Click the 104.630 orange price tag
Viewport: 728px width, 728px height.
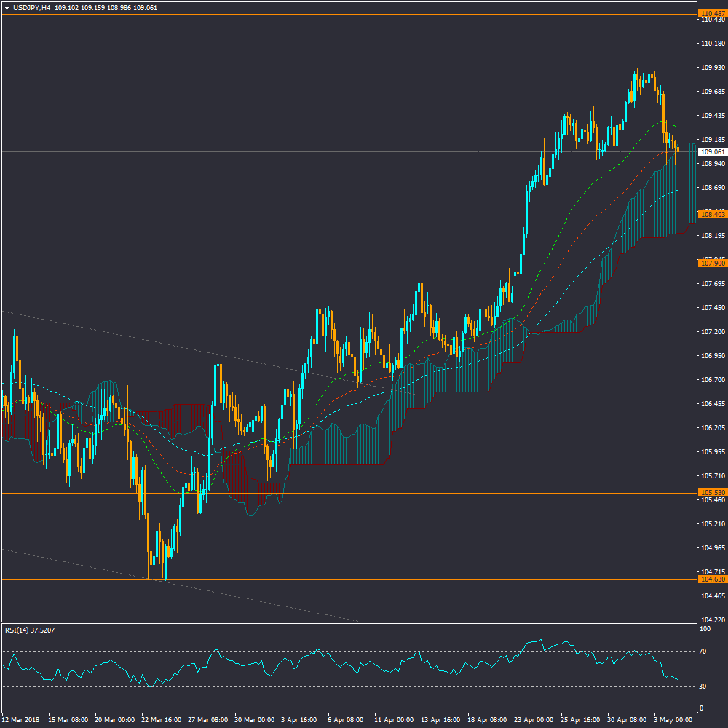710,579
